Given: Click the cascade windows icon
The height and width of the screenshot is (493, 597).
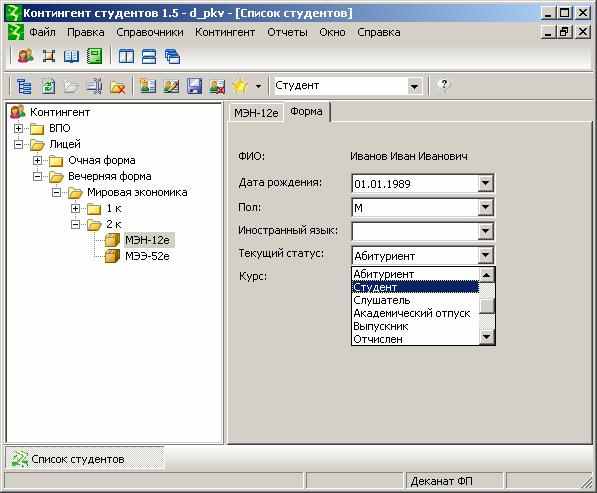Looking at the screenshot, I should click(172, 56).
